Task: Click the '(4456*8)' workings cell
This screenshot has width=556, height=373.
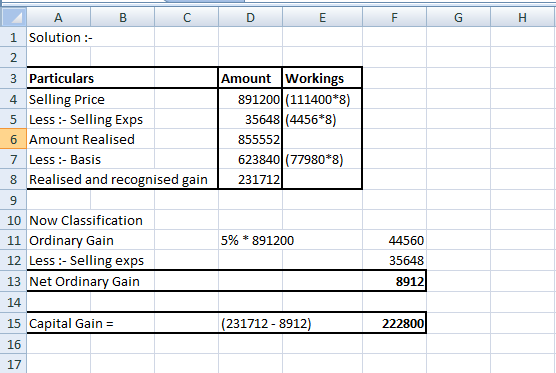Action: (322, 119)
